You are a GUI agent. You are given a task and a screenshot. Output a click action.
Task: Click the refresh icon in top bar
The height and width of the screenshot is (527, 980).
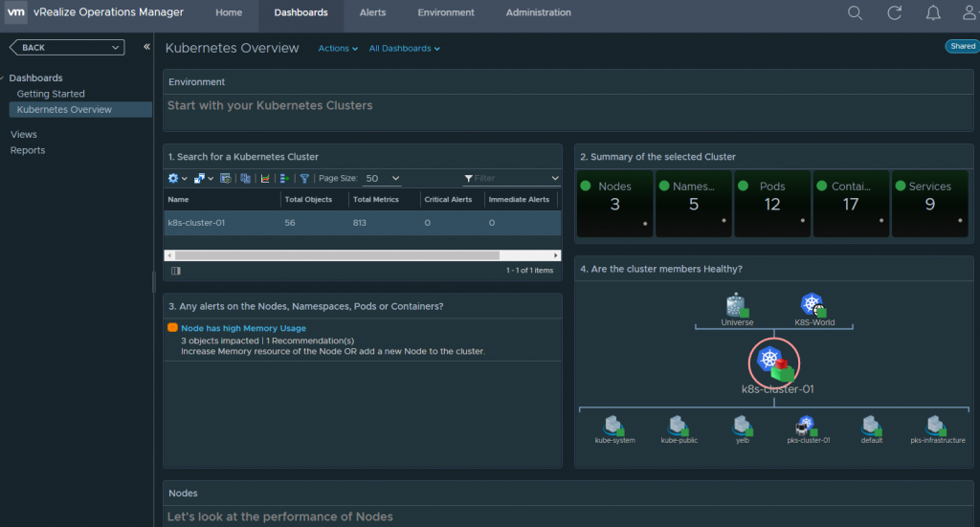[x=895, y=12]
